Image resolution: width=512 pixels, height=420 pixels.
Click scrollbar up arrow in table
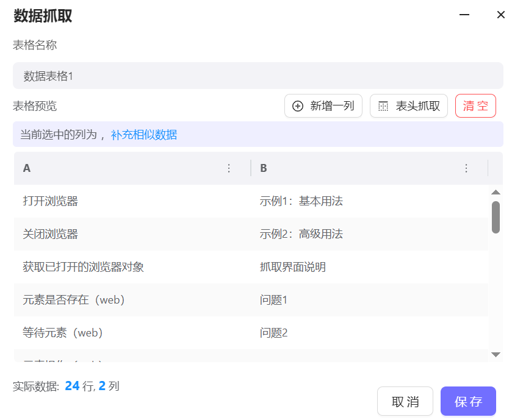click(496, 192)
